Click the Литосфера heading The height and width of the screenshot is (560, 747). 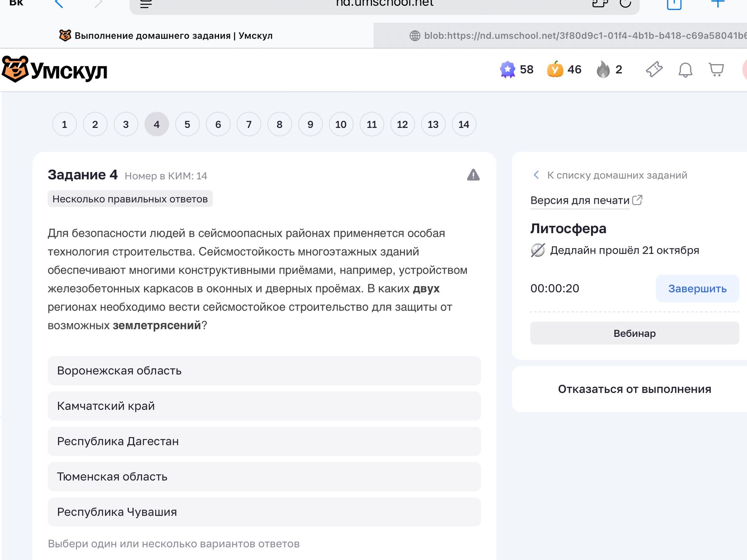coord(568,228)
